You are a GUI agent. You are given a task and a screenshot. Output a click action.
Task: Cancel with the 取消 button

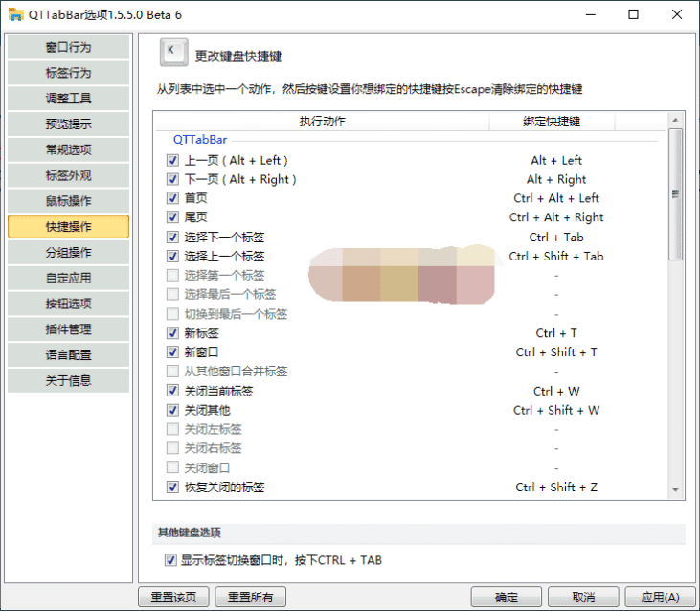[x=583, y=598]
